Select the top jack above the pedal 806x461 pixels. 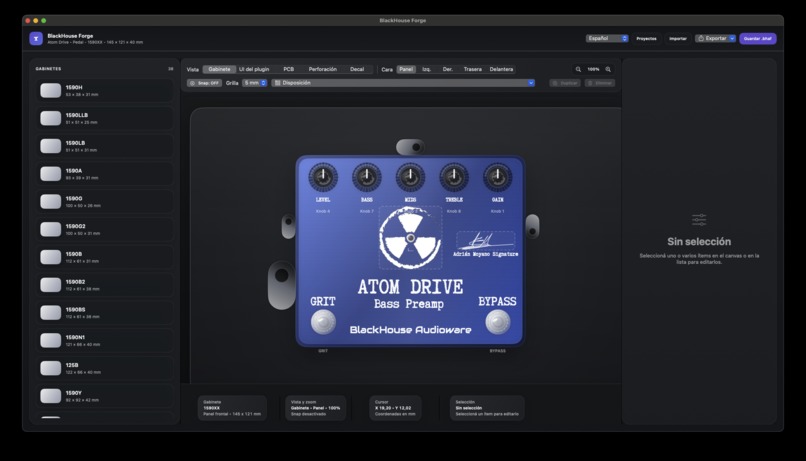(x=410, y=147)
